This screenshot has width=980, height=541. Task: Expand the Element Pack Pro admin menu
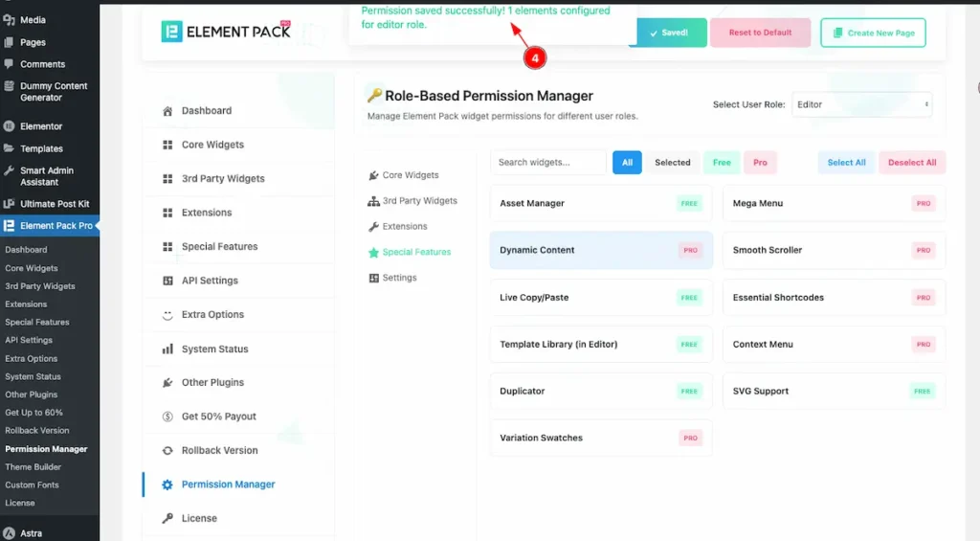[x=49, y=226]
